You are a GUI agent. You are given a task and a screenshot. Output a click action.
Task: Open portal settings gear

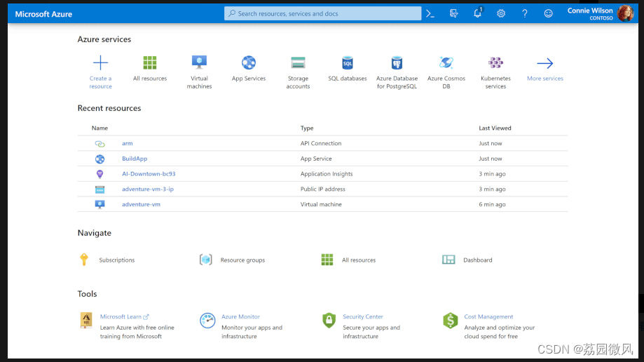501,13
